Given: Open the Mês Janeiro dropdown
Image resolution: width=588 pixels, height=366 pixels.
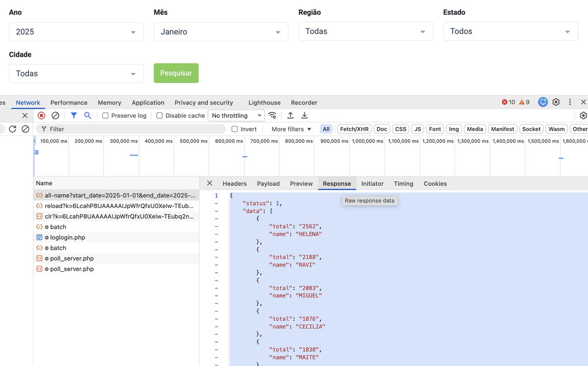Looking at the screenshot, I should click(x=221, y=31).
